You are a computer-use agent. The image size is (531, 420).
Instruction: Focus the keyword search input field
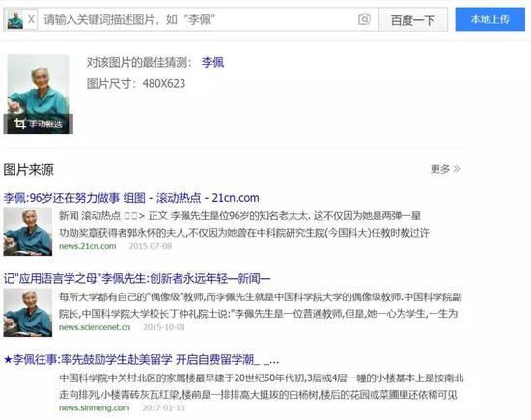click(198, 19)
